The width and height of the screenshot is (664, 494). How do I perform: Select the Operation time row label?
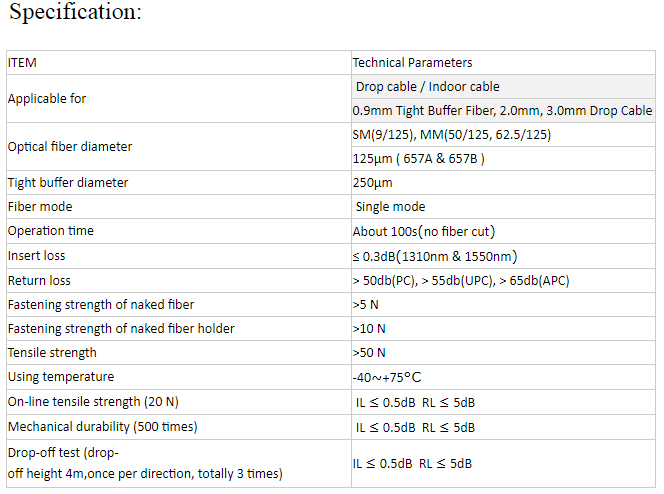(51, 231)
